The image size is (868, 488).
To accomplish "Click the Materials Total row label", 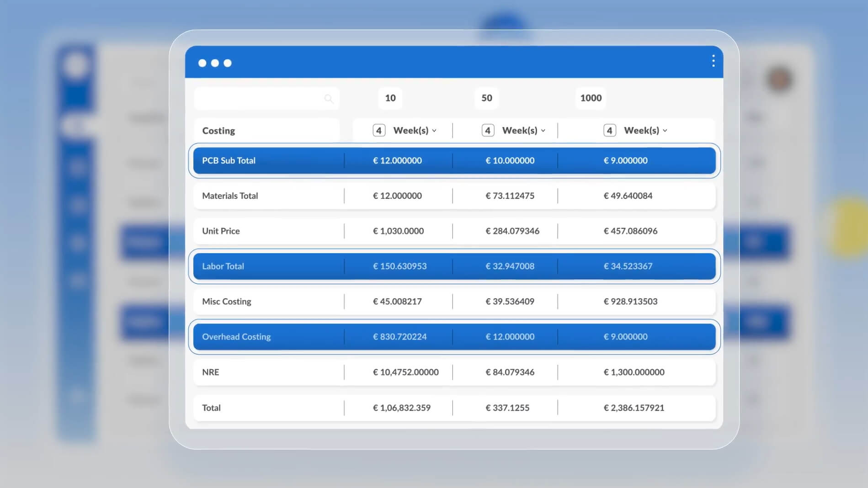I will click(x=230, y=196).
